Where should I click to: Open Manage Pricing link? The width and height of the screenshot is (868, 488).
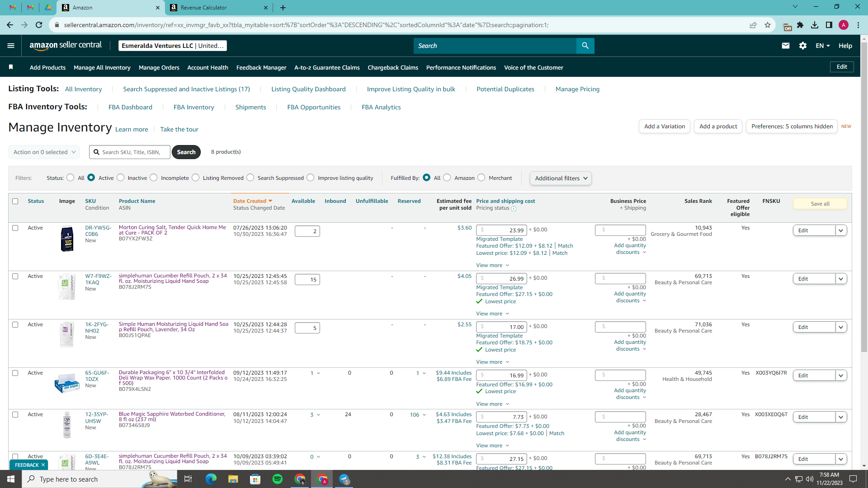coord(577,89)
